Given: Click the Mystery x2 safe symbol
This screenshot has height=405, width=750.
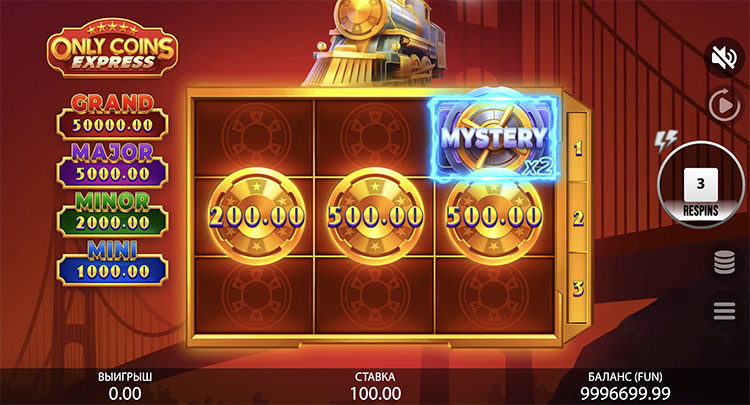Looking at the screenshot, I should [495, 137].
